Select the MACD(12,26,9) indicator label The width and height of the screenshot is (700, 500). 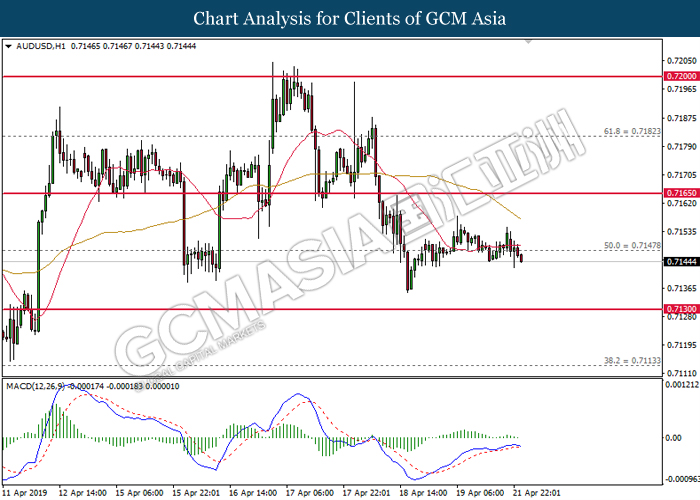coord(35,386)
